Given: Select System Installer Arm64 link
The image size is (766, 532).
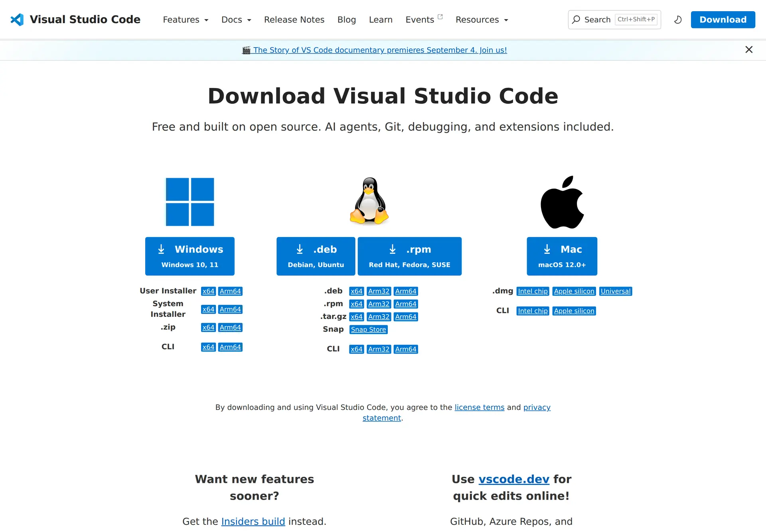Looking at the screenshot, I should (x=230, y=309).
